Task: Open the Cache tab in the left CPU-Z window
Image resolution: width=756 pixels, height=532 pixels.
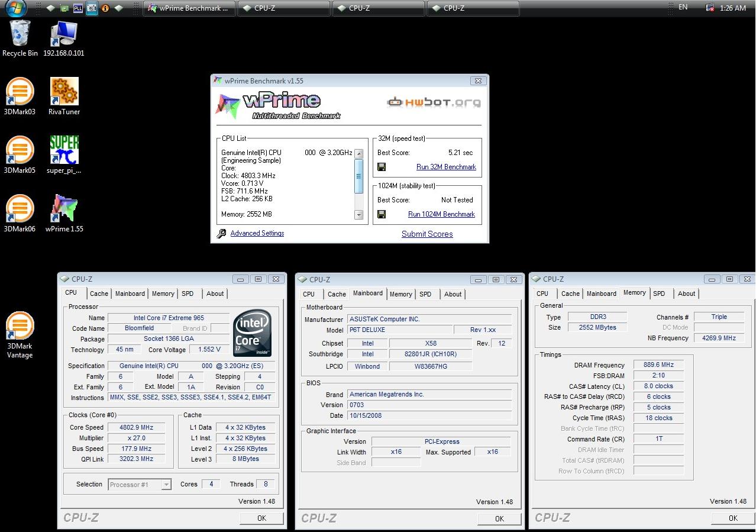Action: click(x=98, y=294)
